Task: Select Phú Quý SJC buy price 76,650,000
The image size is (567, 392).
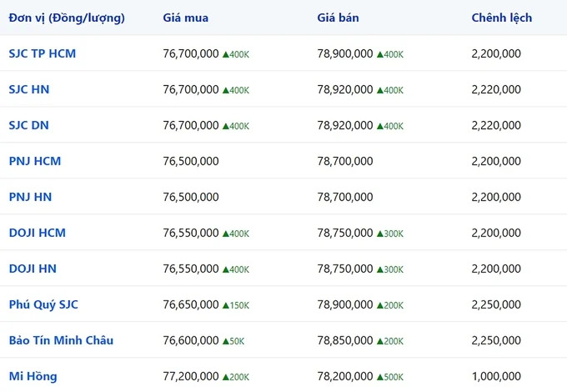Action: click(191, 304)
